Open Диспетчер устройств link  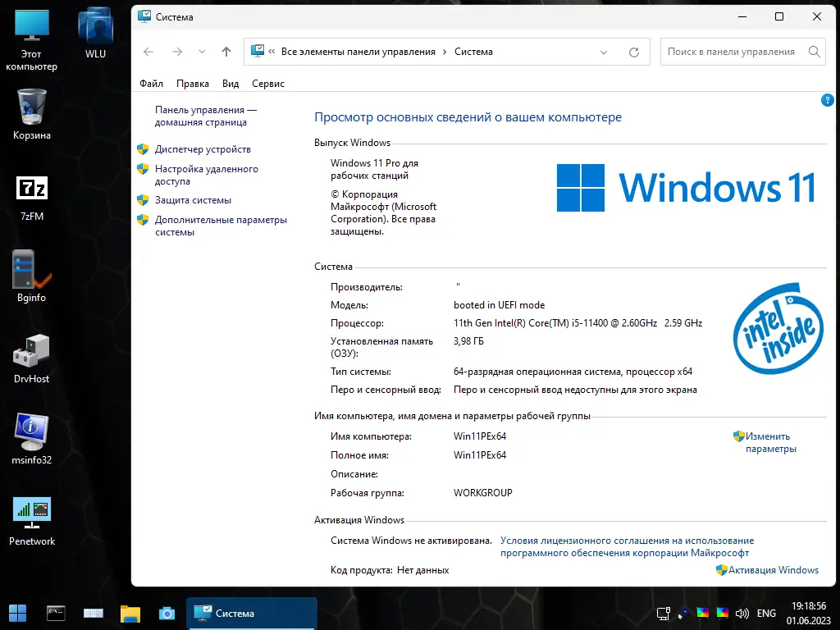pyautogui.click(x=203, y=149)
